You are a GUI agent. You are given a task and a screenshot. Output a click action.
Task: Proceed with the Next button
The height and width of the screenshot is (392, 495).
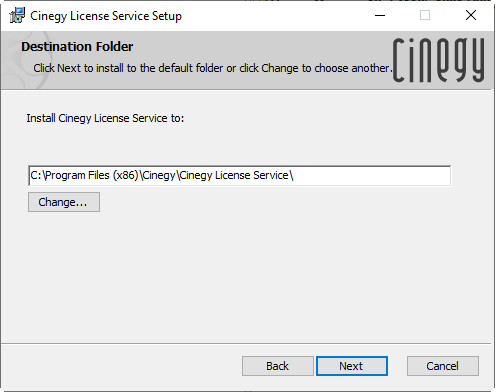point(352,366)
